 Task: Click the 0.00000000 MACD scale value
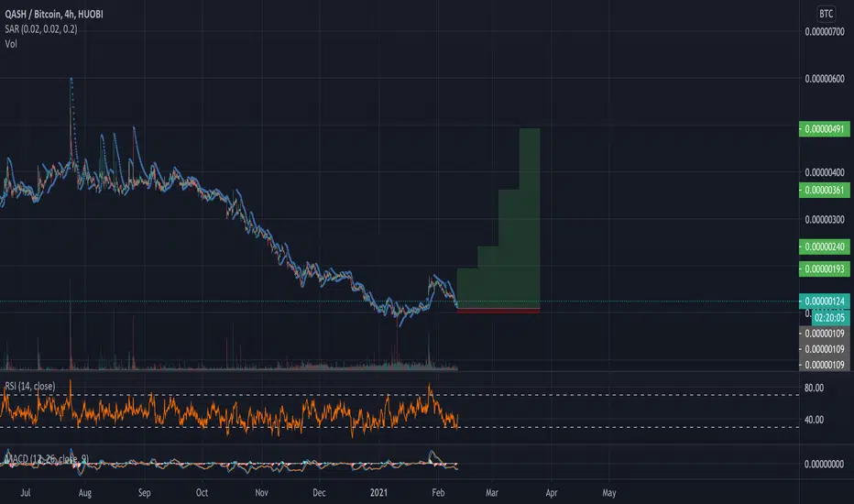tap(824, 465)
